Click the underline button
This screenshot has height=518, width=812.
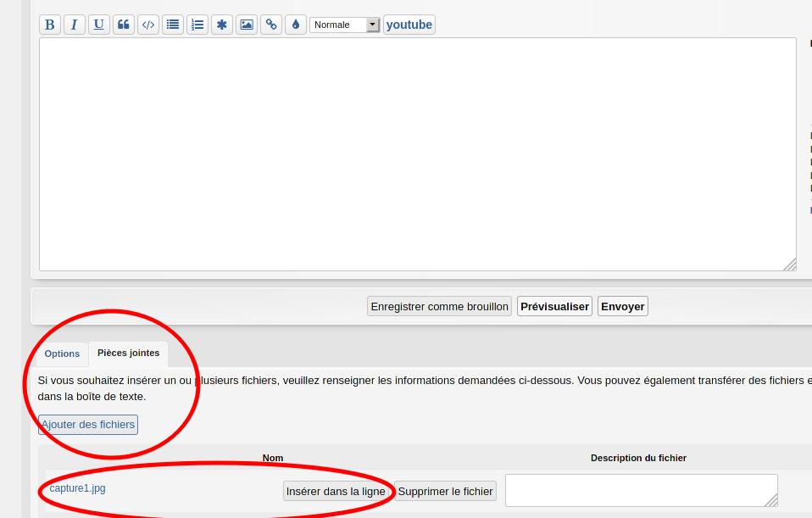tap(99, 25)
